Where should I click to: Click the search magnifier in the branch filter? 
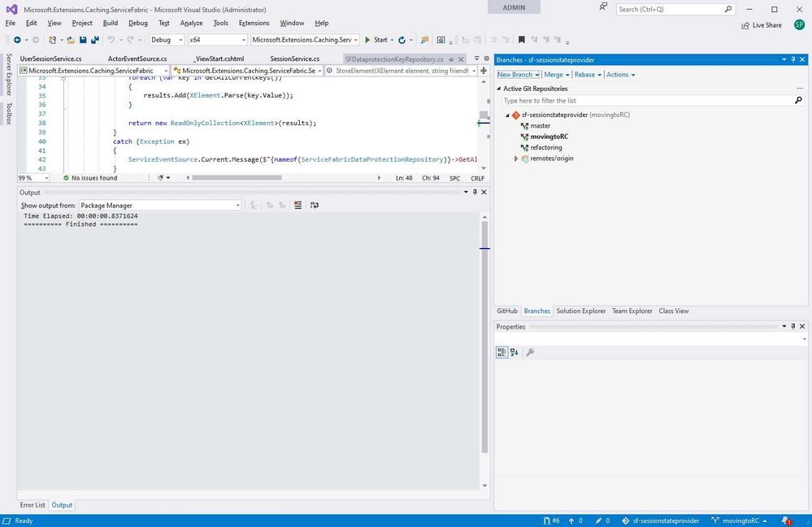tap(798, 101)
